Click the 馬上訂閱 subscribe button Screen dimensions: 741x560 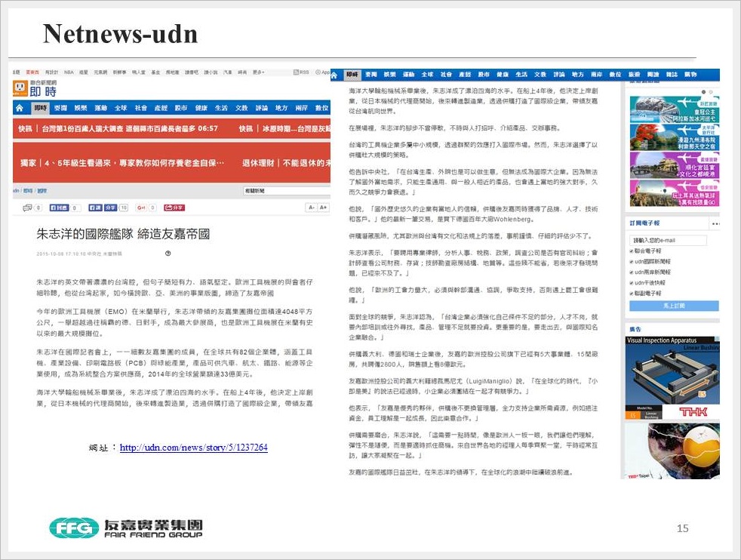[672, 305]
